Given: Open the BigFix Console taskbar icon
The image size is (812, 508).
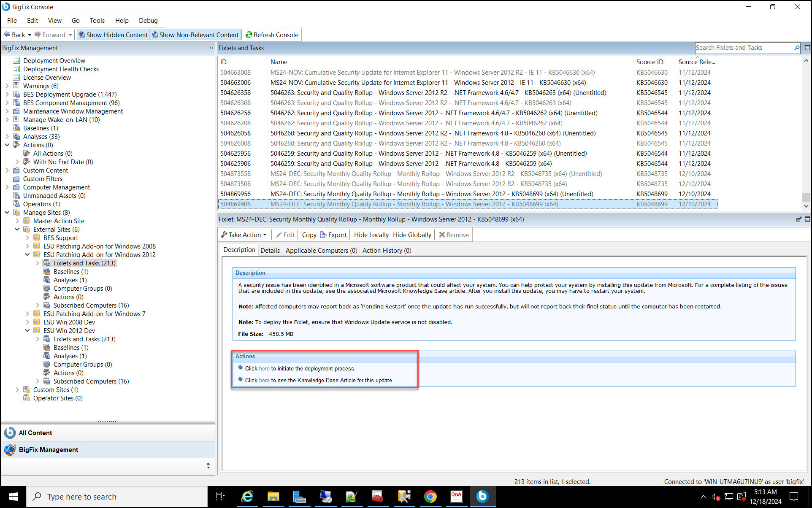Looking at the screenshot, I should tap(482, 497).
